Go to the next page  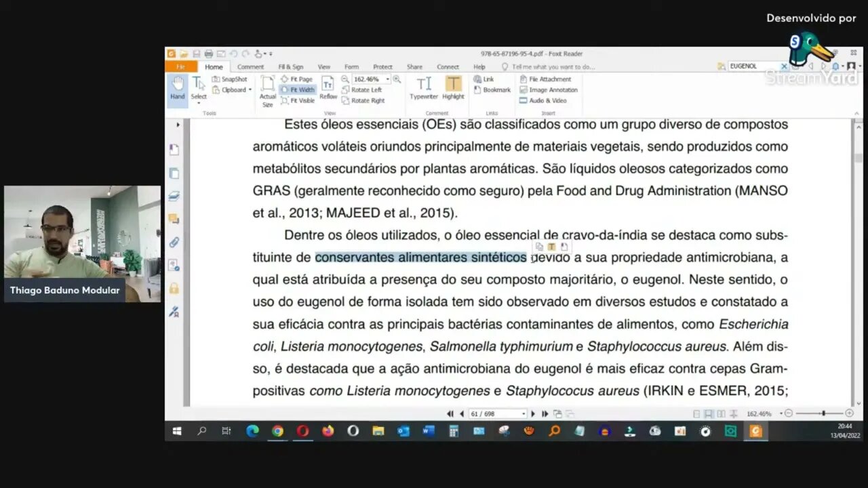pos(533,413)
